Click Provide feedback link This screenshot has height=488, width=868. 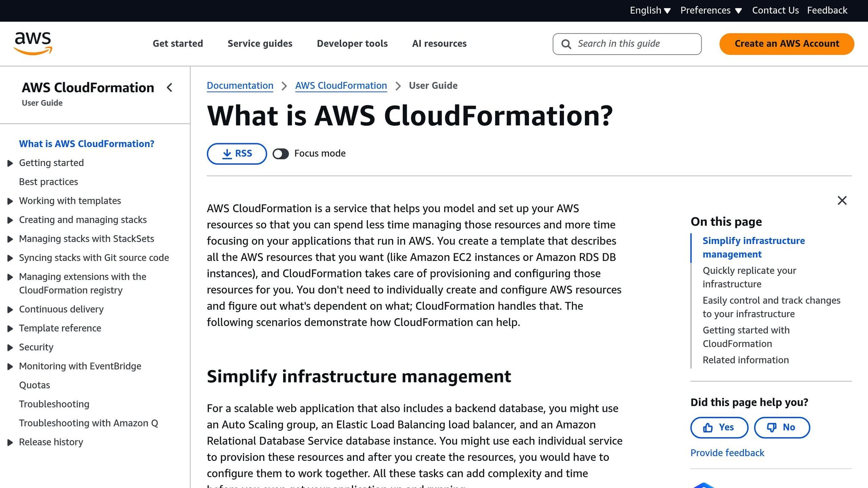pyautogui.click(x=727, y=453)
